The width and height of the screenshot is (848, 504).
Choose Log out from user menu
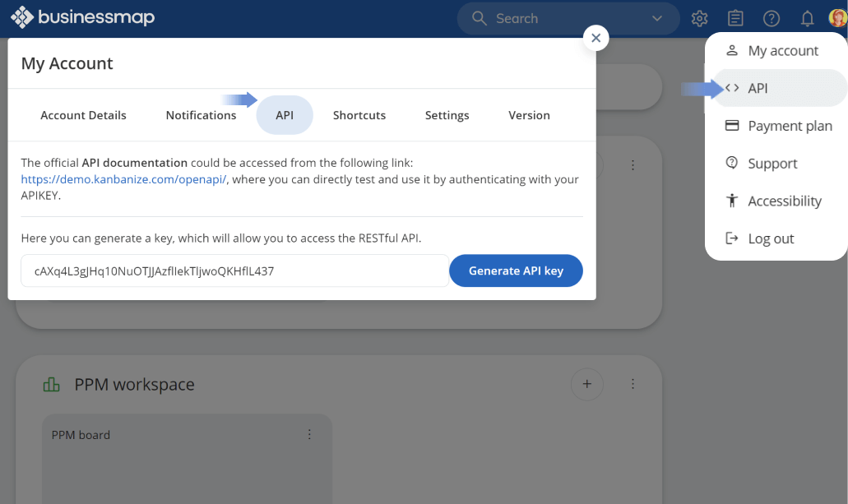[770, 238]
